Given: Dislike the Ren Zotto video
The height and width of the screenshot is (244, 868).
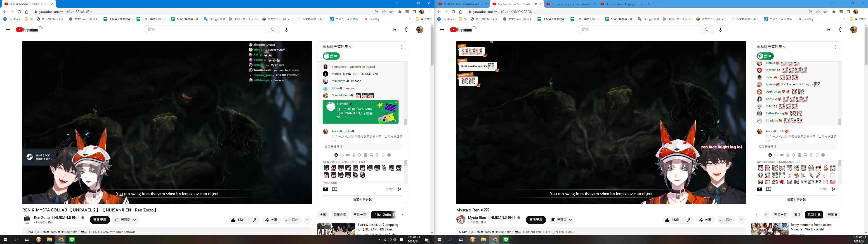Looking at the screenshot, I should click(254, 220).
